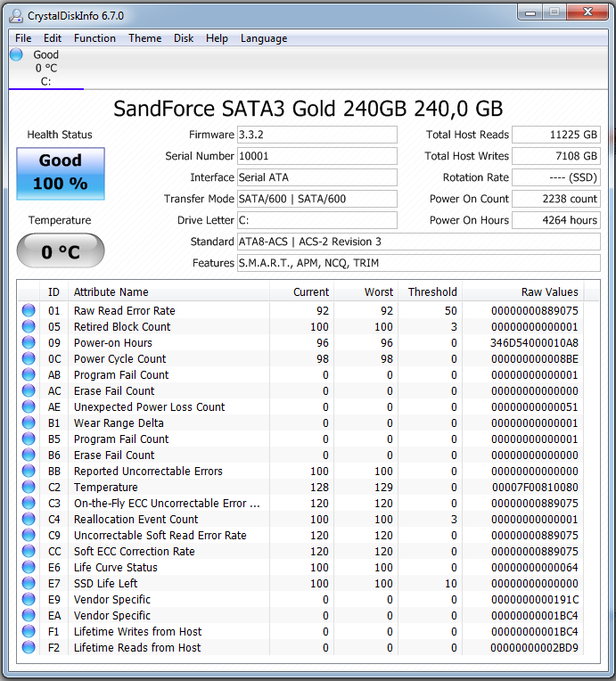Click the Features field
Viewport: 616px width, 681px height.
point(419,263)
